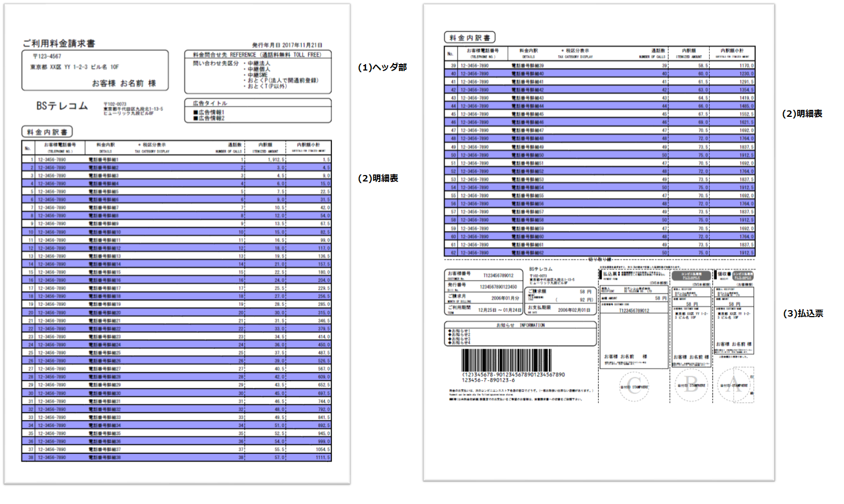Click BSテレコム postal code 〒102-0073 on first page

click(115, 104)
